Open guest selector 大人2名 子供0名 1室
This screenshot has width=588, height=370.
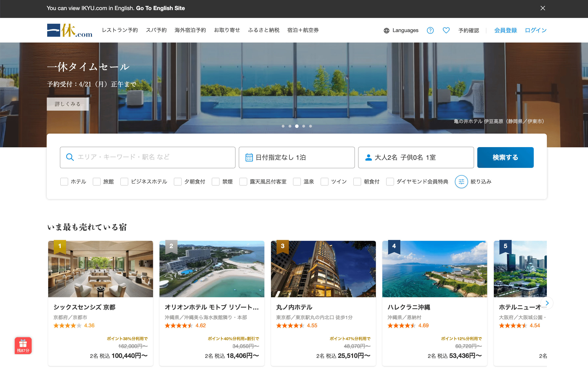coord(416,157)
